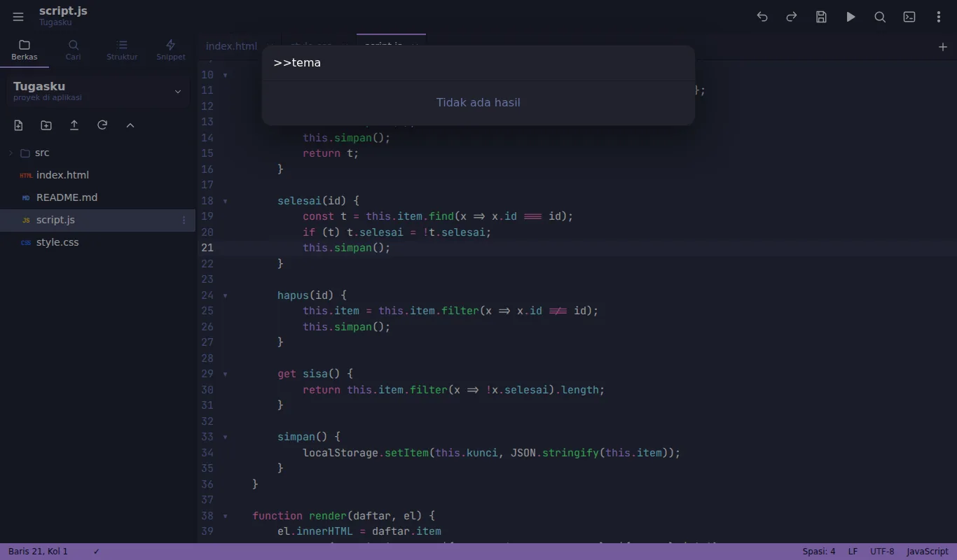Click the command palette input containing ">>tema"
Screen dimensions: 957x560
click(x=478, y=63)
